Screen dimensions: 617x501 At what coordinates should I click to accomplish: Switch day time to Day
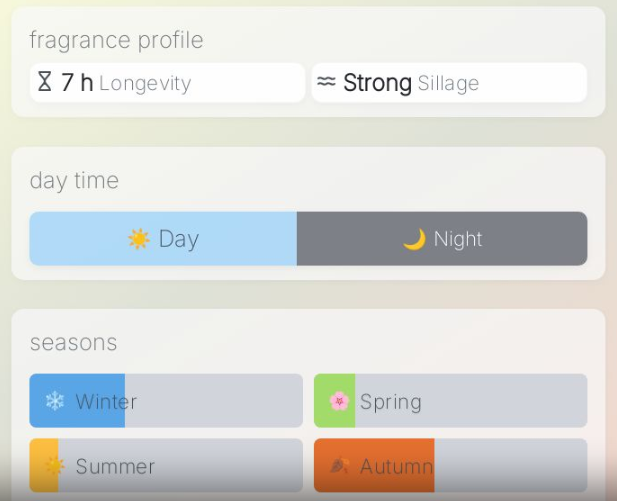point(163,239)
